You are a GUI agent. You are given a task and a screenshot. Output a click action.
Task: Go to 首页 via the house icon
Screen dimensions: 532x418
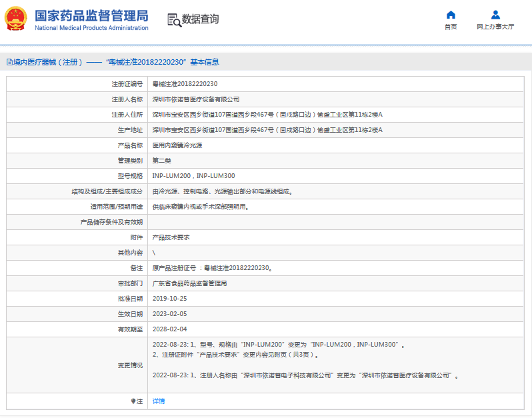point(451,15)
